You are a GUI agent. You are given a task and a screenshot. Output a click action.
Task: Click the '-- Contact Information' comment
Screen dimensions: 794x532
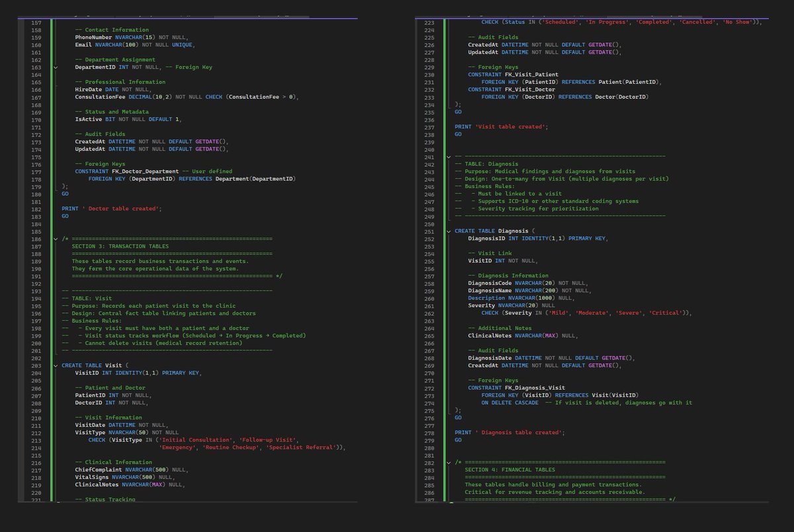point(112,30)
